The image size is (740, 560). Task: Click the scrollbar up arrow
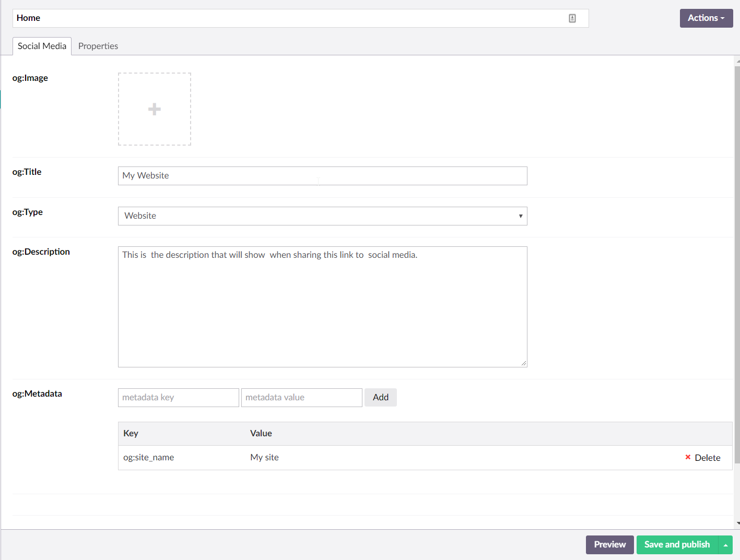coord(737,61)
